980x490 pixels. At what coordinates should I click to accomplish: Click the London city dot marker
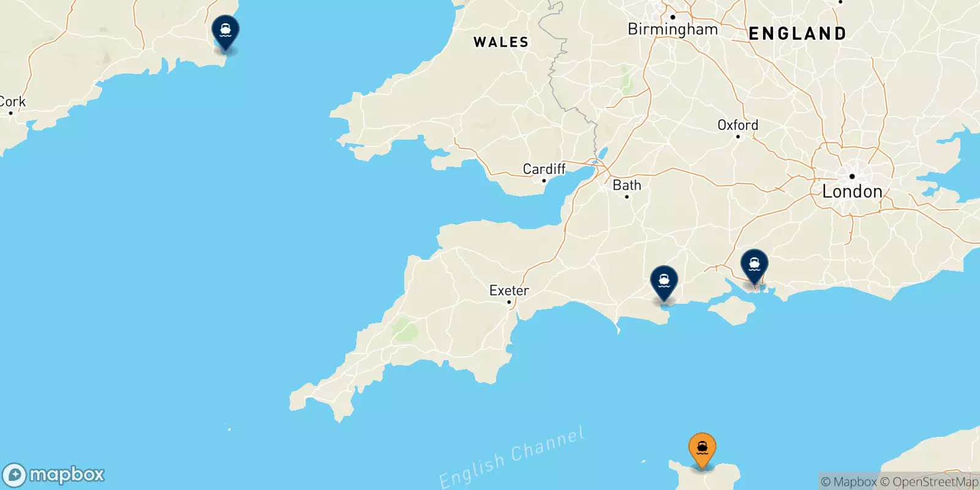851,176
